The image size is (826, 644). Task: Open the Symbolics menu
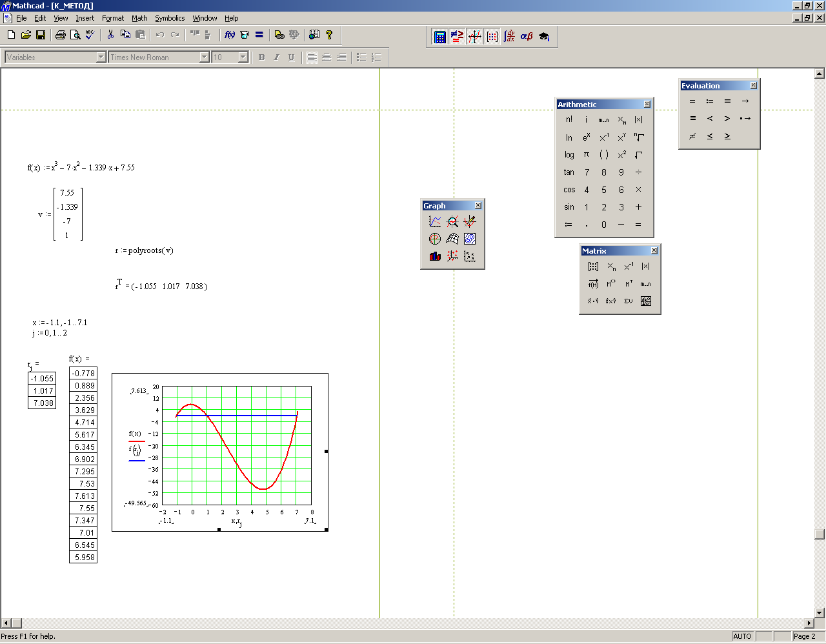170,18
